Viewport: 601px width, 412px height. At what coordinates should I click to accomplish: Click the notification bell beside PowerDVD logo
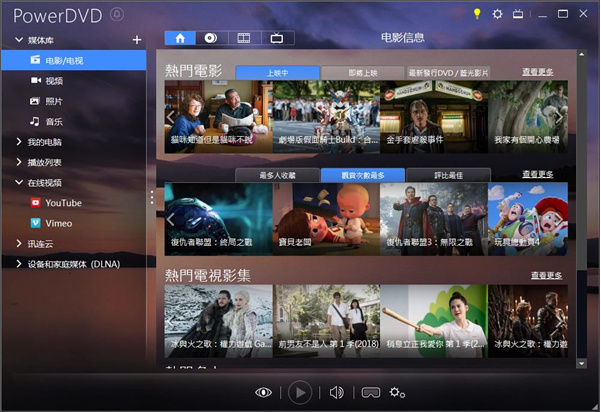coord(117,15)
